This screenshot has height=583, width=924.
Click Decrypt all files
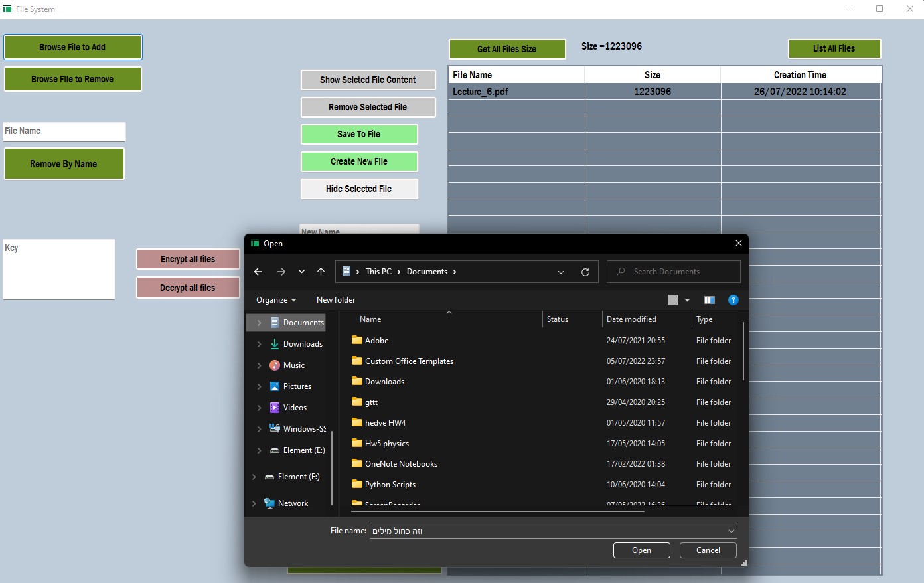click(188, 288)
